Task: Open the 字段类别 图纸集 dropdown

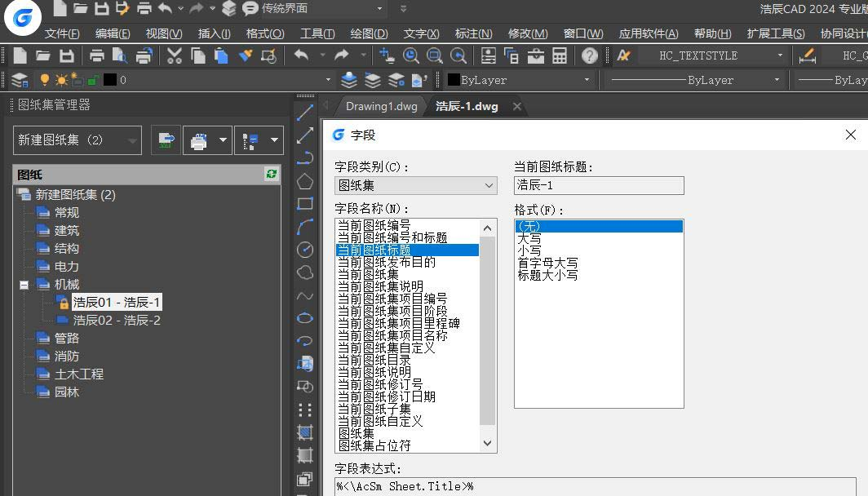Action: [x=416, y=185]
